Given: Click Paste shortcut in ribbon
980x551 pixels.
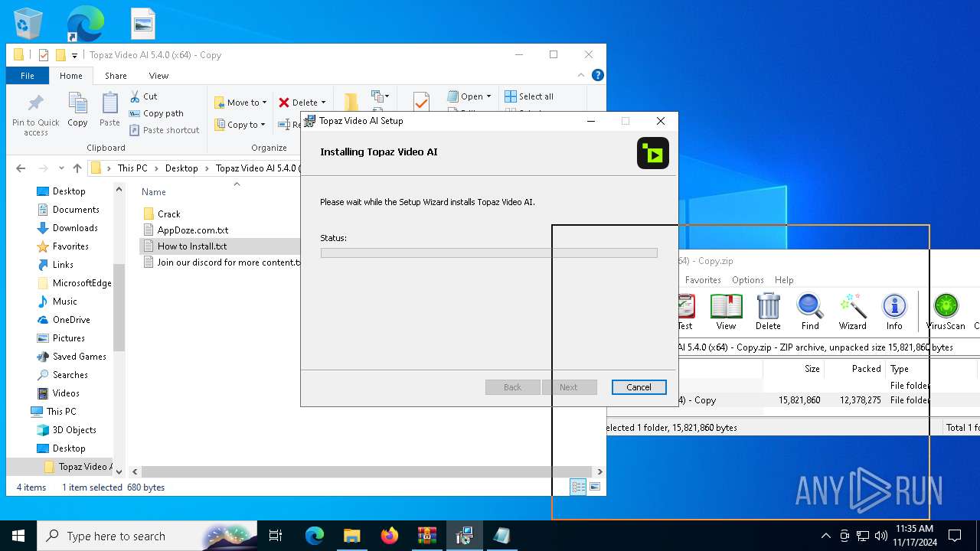Looking at the screenshot, I should pyautogui.click(x=165, y=130).
